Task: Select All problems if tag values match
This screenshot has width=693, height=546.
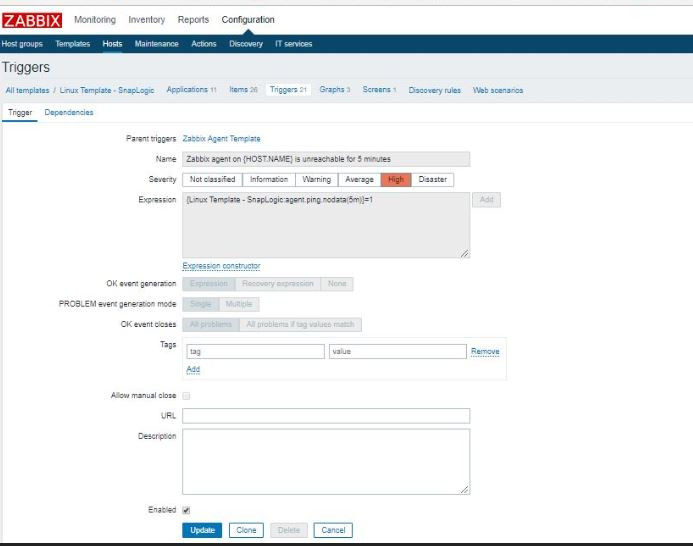Action: [300, 325]
